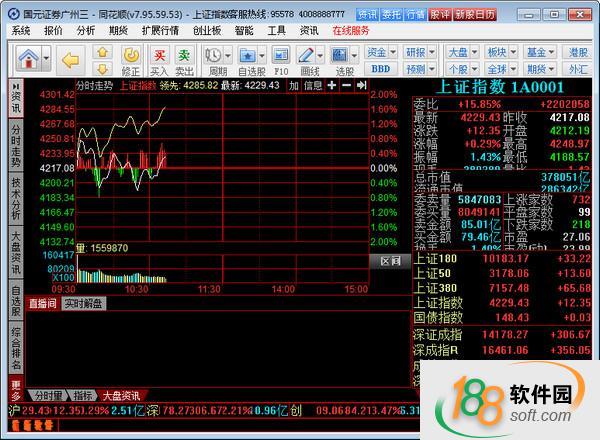Screen dimensions: 600x440
Task: Open the 创业板 menu
Action: (207, 31)
